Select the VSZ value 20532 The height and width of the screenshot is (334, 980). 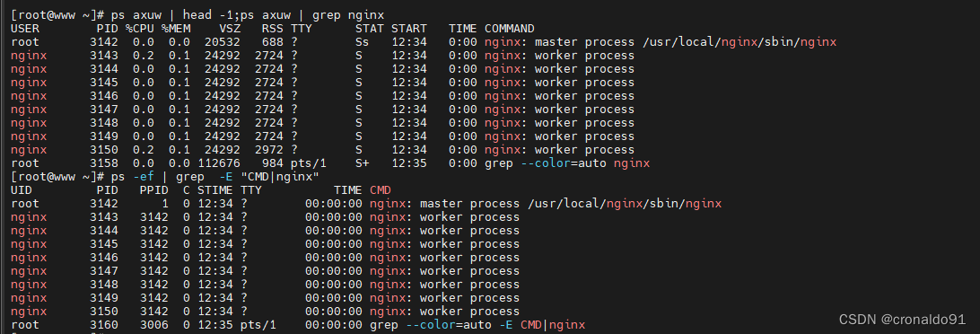coord(223,42)
